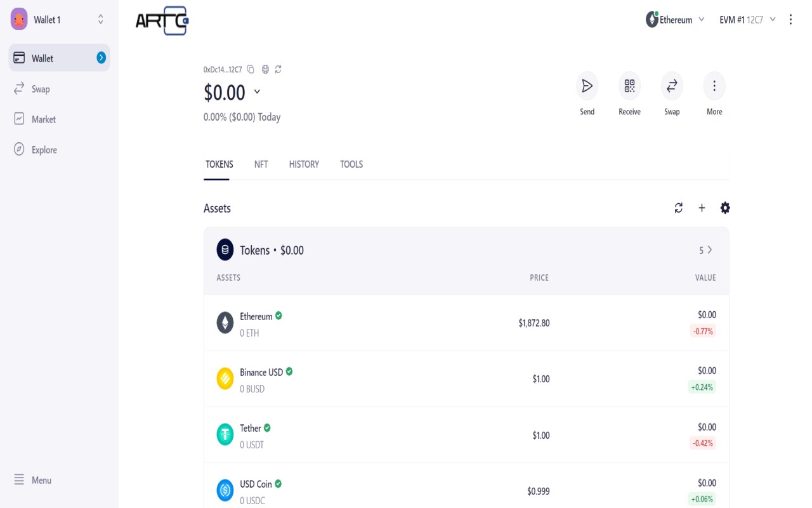Open Swap in the left sidebar
This screenshot has height=508, width=812.
(x=41, y=89)
